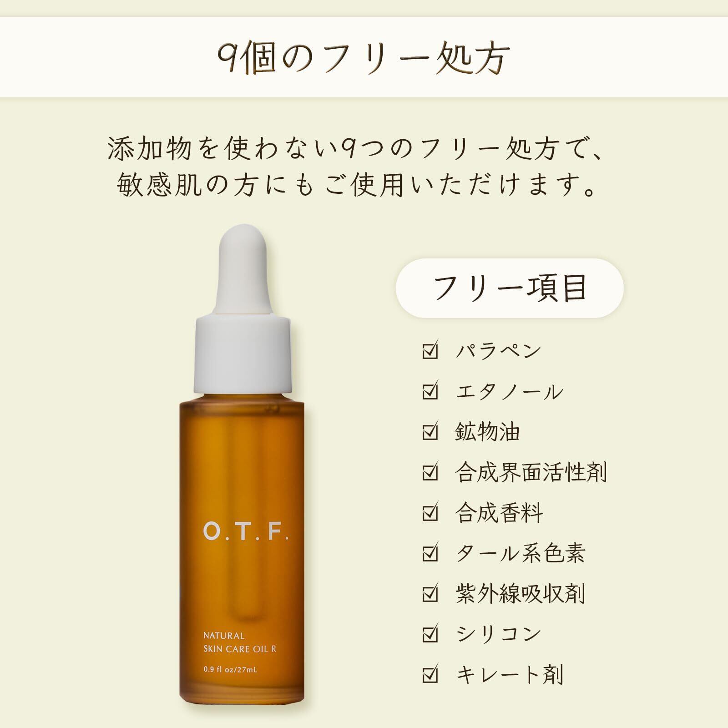Click the 鉱物油 checkbox

click(x=430, y=431)
